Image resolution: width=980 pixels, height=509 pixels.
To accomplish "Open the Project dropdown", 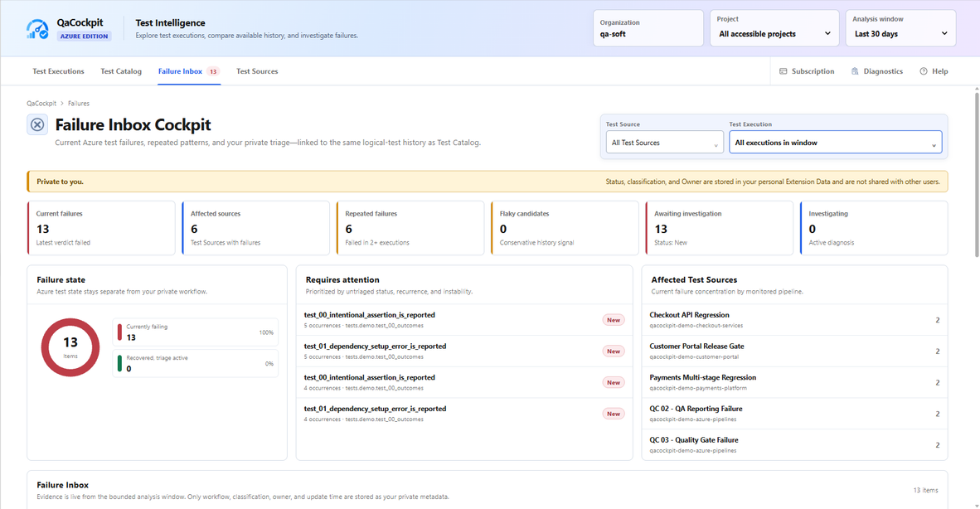I will point(774,28).
